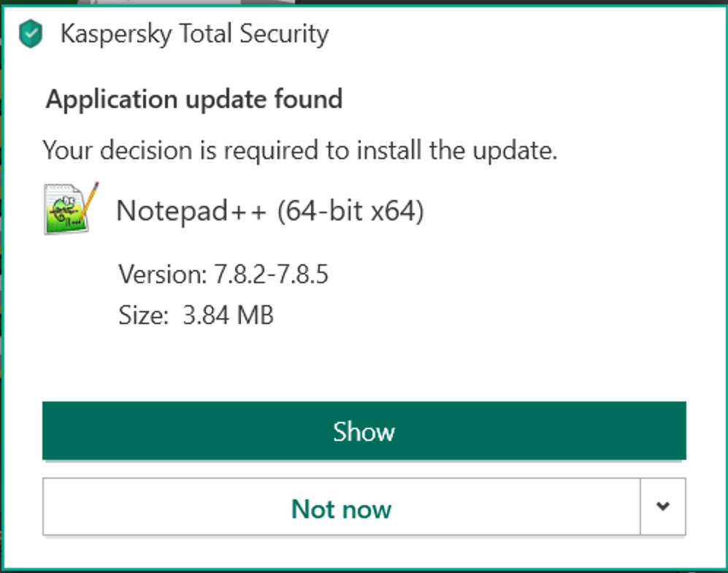This screenshot has width=728, height=573.
Task: Click the 'Version:' label
Action: (x=163, y=275)
